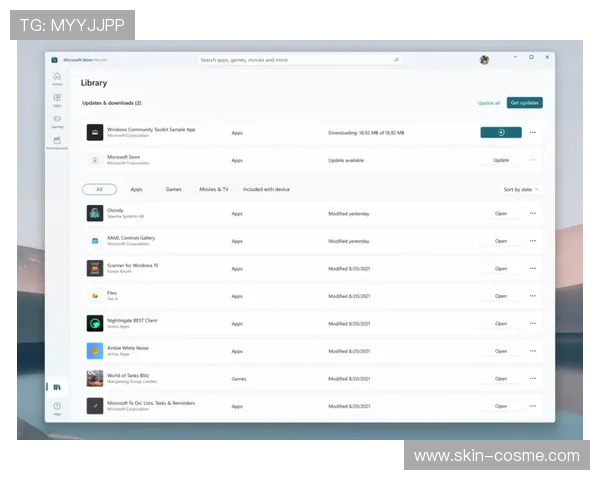The height and width of the screenshot is (480, 600).
Task: Select the Apps filter tab
Action: tap(136, 189)
